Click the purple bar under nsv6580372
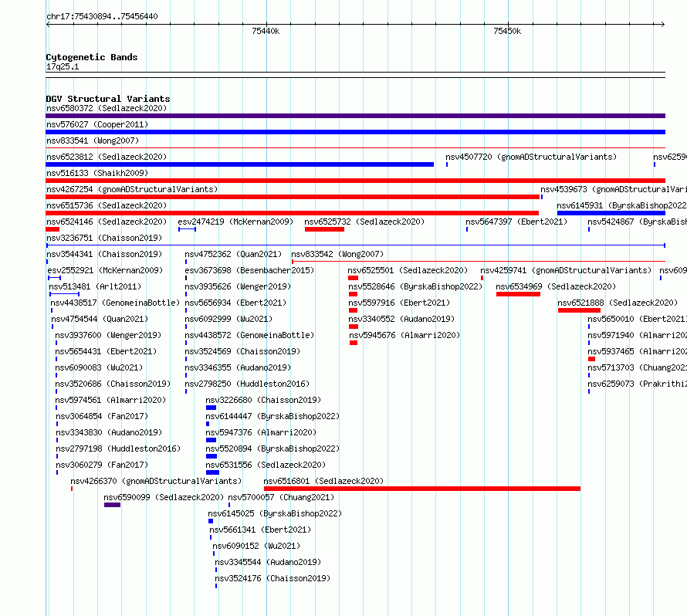Screen dimensions: 687x616 pyautogui.click(x=355, y=116)
